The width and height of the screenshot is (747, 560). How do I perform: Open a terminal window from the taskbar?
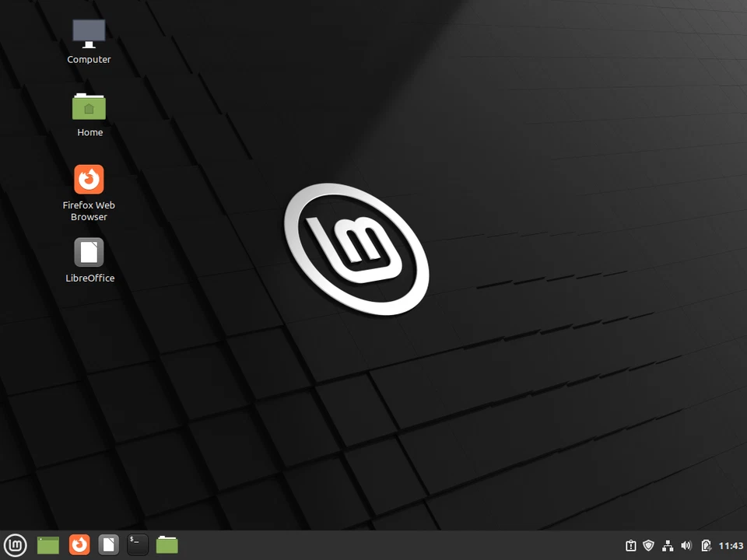click(138, 544)
